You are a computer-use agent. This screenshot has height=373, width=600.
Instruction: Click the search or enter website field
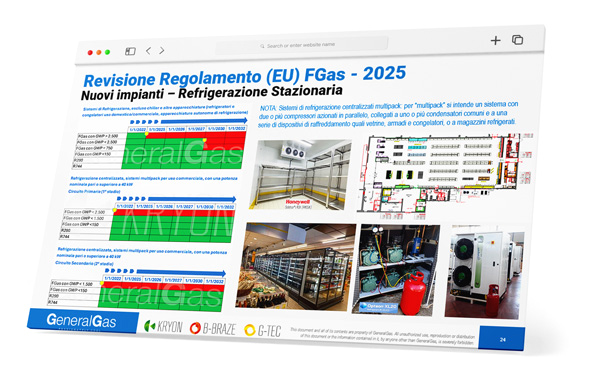point(302,46)
